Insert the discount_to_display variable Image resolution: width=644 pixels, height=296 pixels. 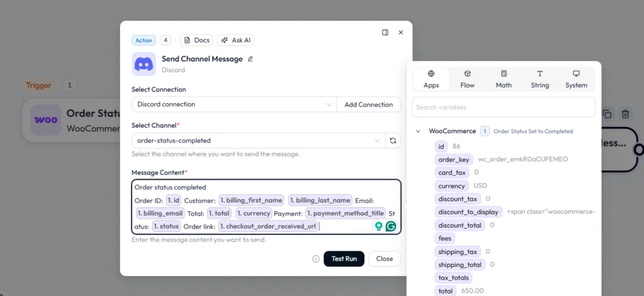(x=468, y=212)
